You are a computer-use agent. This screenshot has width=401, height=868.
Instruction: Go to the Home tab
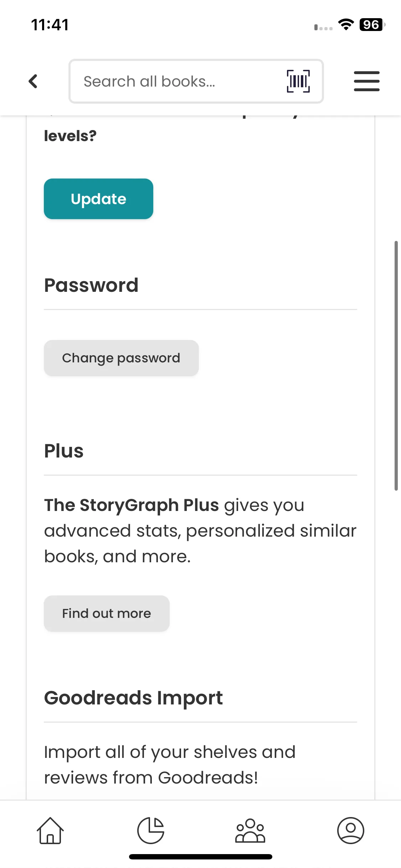click(x=50, y=830)
